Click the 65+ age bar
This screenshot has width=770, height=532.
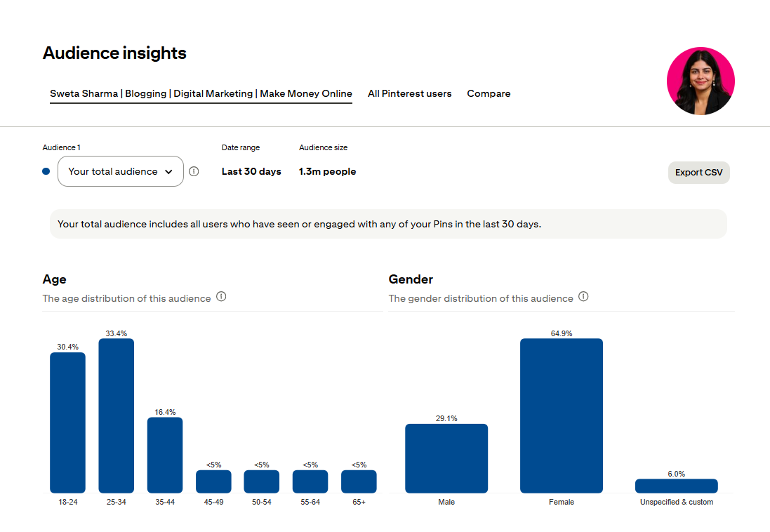tap(359, 482)
